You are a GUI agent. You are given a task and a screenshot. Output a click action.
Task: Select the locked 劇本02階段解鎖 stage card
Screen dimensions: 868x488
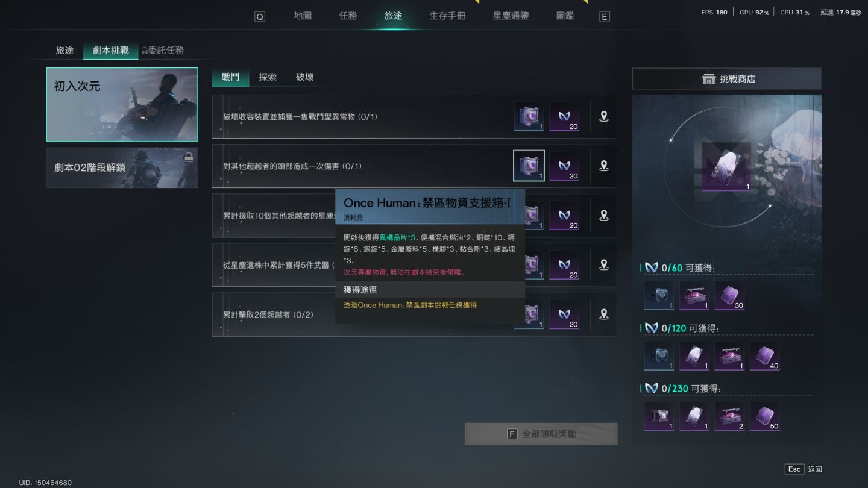pyautogui.click(x=122, y=167)
